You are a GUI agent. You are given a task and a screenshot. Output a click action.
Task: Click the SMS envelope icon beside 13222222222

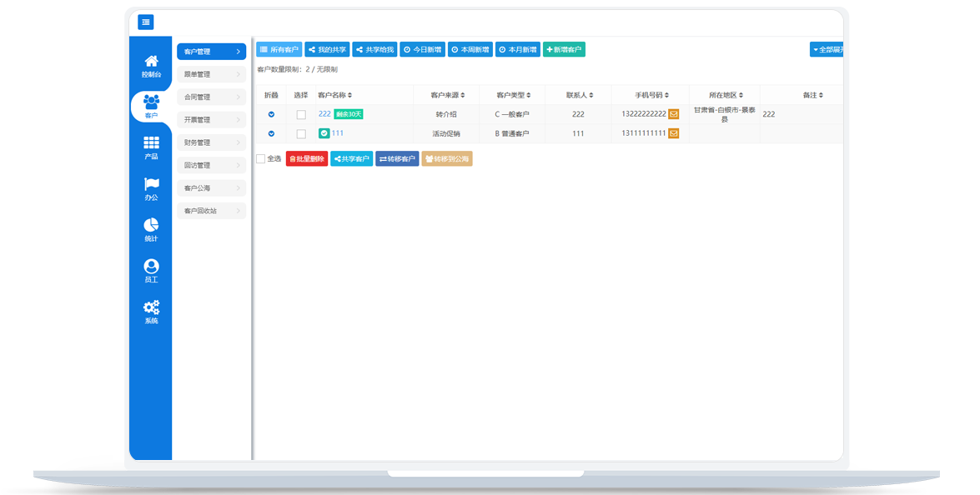[x=673, y=114]
